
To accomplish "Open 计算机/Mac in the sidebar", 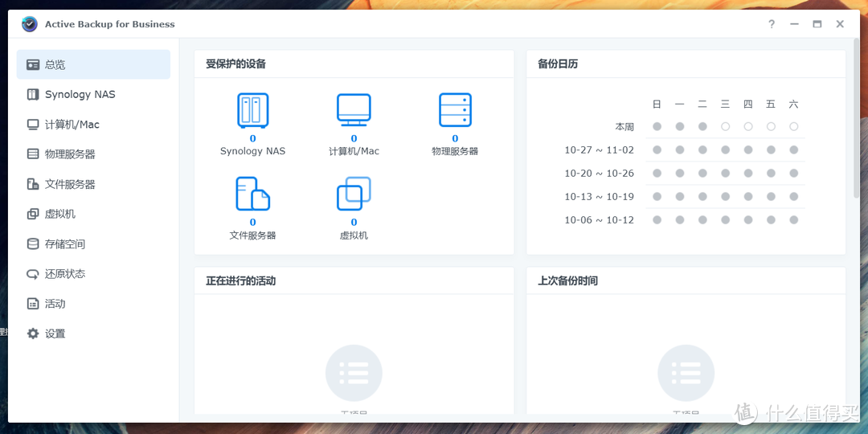I will click(93, 125).
